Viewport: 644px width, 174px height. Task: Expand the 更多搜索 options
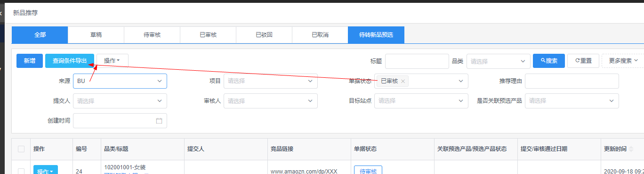pos(623,61)
